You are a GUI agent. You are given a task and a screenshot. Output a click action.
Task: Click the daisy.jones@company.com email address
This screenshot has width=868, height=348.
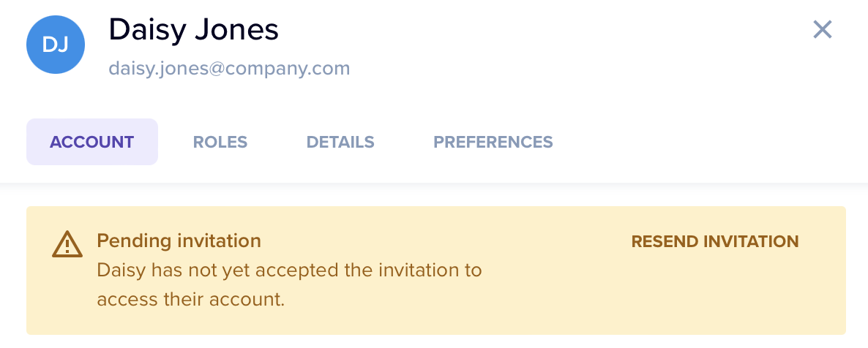[229, 69]
